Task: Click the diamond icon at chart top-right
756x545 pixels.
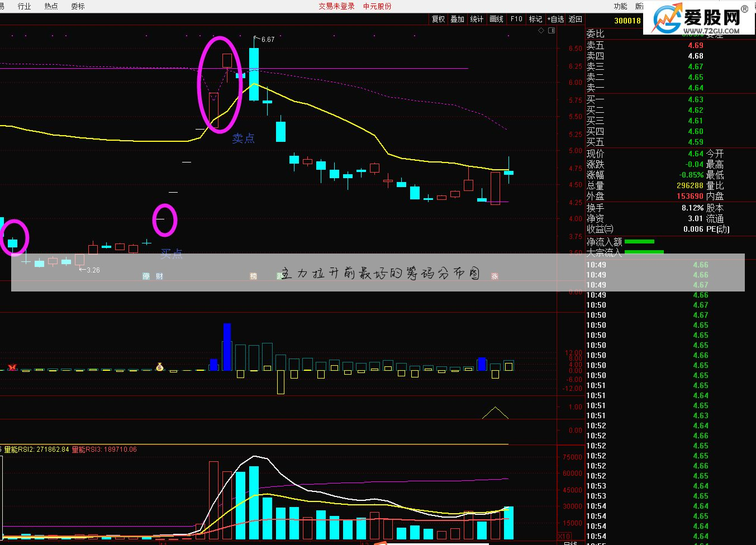Action: click(541, 31)
